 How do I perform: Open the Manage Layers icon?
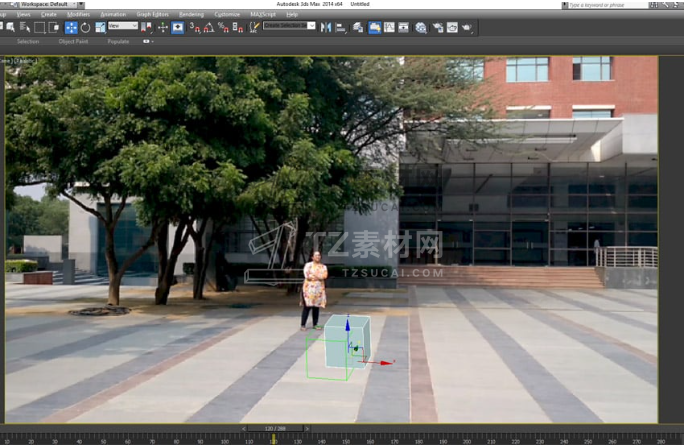click(358, 28)
